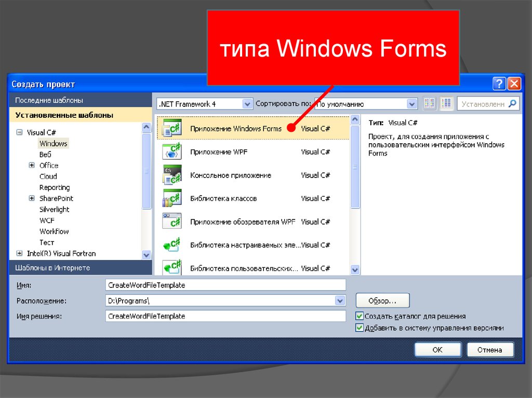Open the 'Шаблоны в Интернете' section
Image resolution: width=532 pixels, height=398 pixels.
[52, 268]
